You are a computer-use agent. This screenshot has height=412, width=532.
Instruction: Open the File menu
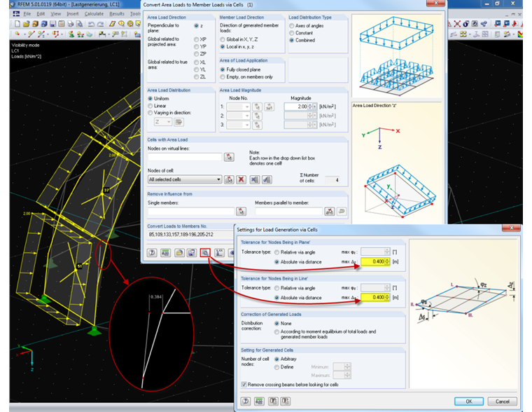tap(27, 14)
